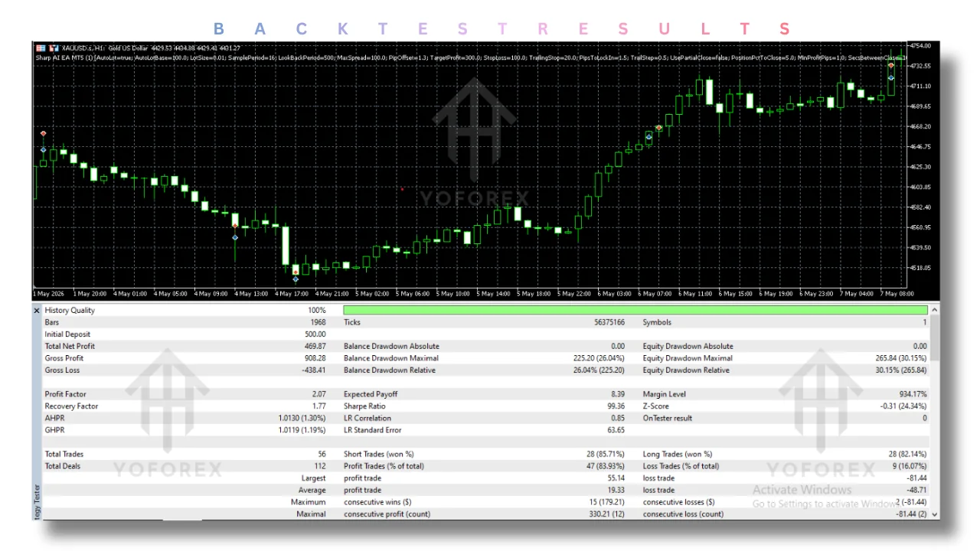Screen dimensions: 980x551
Task: Click the Equity Drawdown Absolute label
Action: pos(688,346)
